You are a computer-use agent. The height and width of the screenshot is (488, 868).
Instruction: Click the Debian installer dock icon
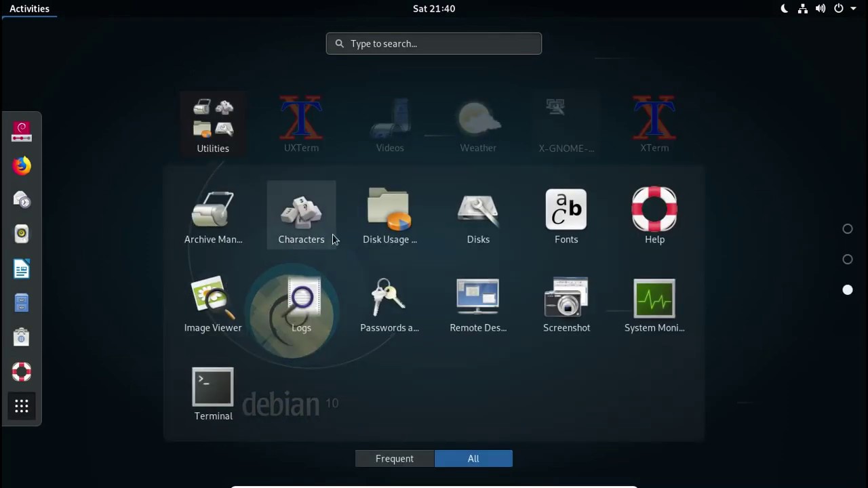pos(22,131)
